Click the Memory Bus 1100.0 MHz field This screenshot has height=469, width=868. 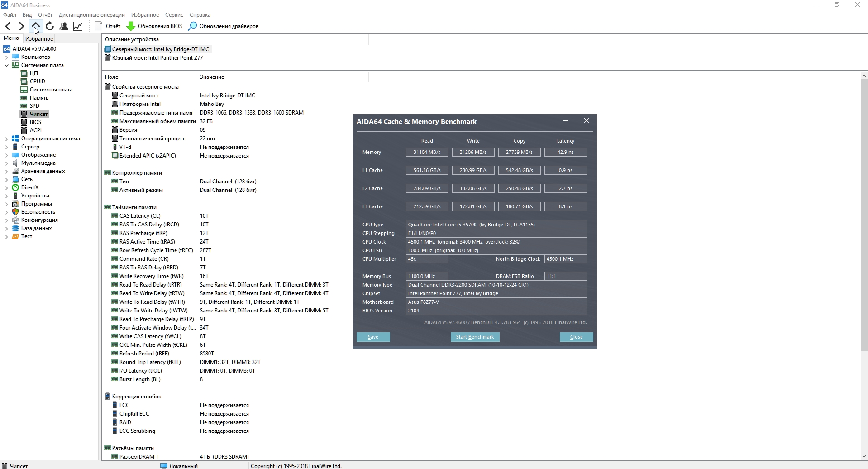(x=427, y=276)
